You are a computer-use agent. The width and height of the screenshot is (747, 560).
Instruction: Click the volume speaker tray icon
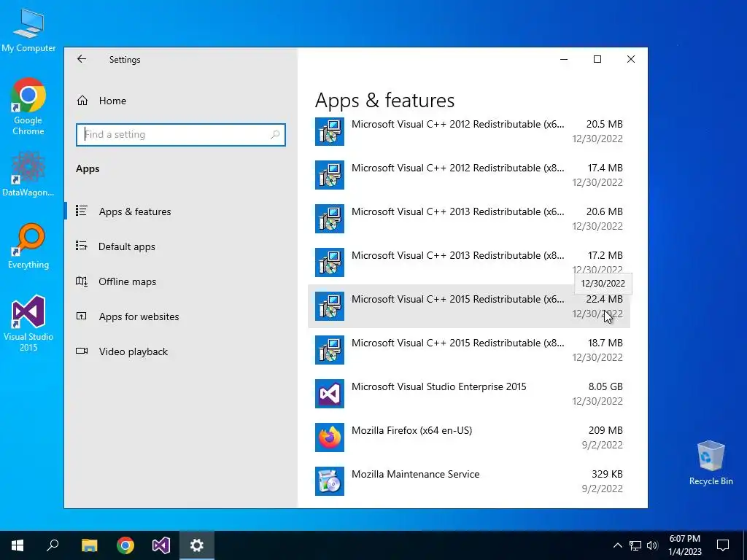pos(652,545)
